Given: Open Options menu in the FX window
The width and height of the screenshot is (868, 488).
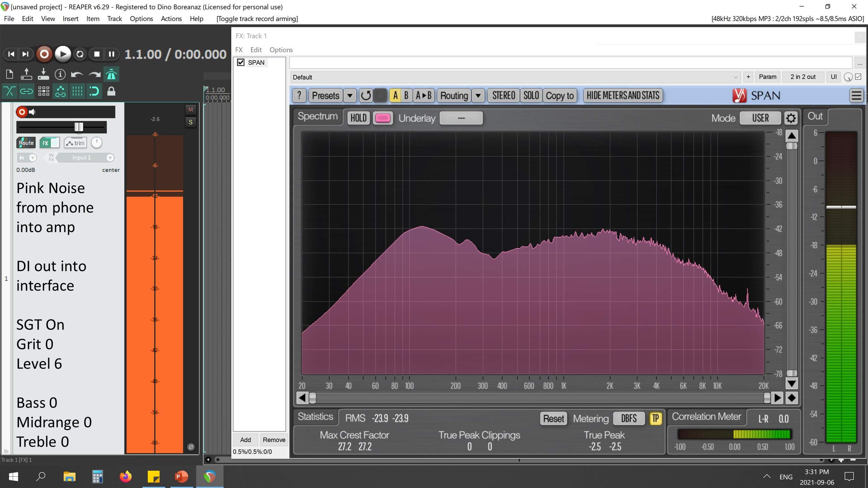Looking at the screenshot, I should point(281,50).
